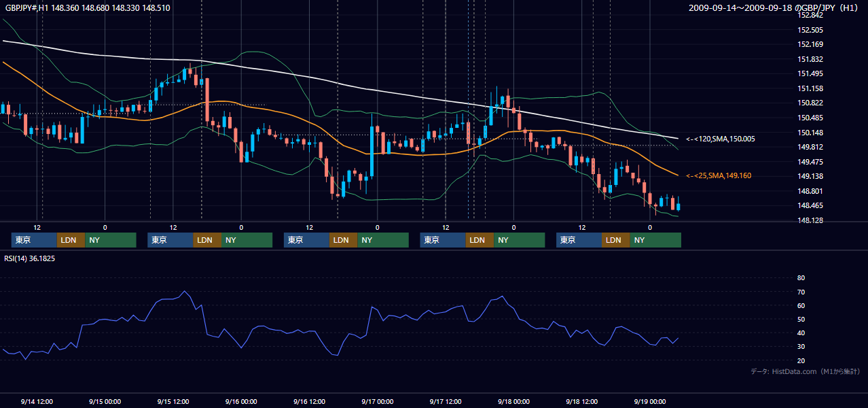
Task: Select the 9/14 12:00 time label
Action: [x=37, y=401]
